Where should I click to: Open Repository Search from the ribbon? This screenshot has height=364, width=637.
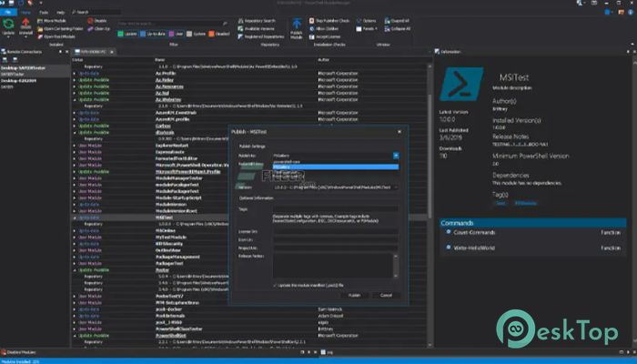pos(257,21)
